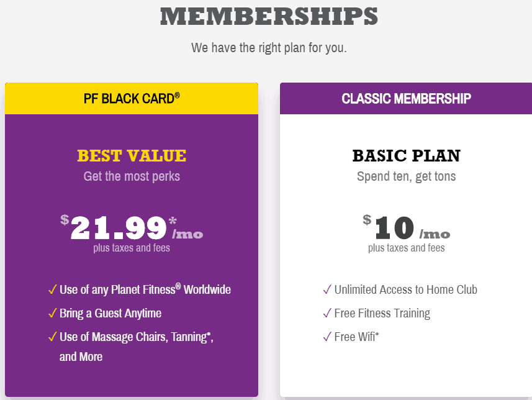
Task: Click Use of any Planet Fitness Worldwide text
Action: click(x=145, y=289)
